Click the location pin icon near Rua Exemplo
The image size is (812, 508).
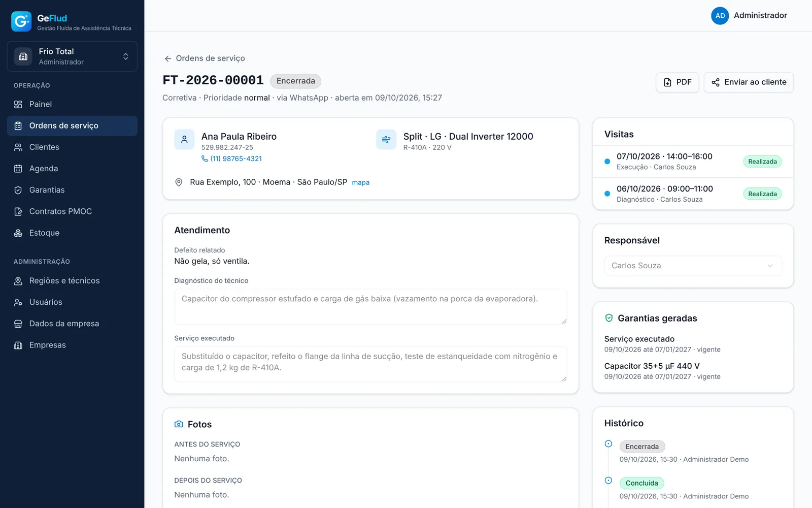click(x=179, y=182)
